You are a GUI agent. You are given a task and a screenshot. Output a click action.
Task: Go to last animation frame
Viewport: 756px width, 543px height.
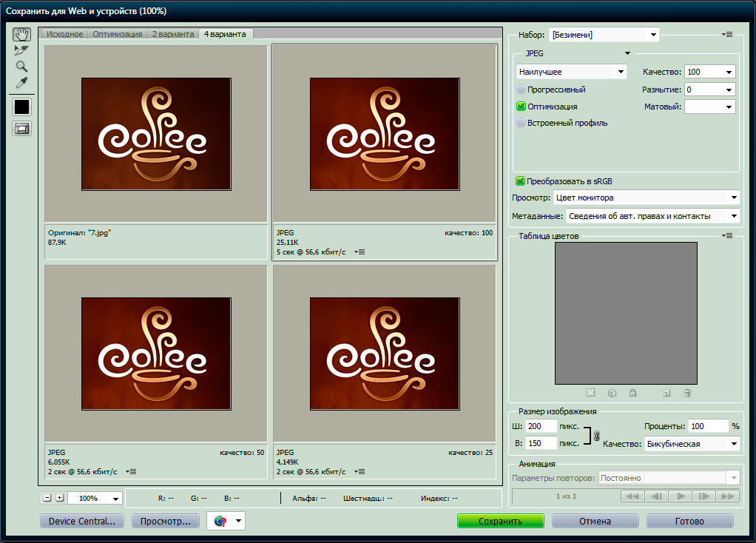pos(728,496)
